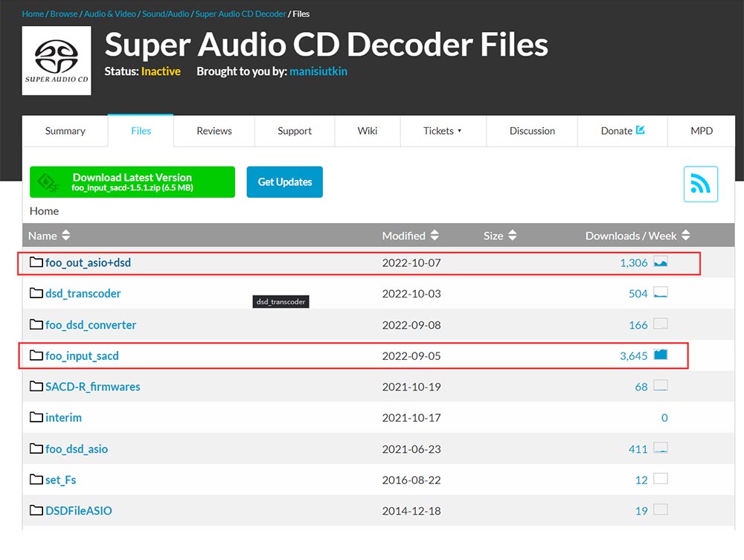Open the manisiutkin author profile link
The image size is (744, 560).
(x=318, y=71)
